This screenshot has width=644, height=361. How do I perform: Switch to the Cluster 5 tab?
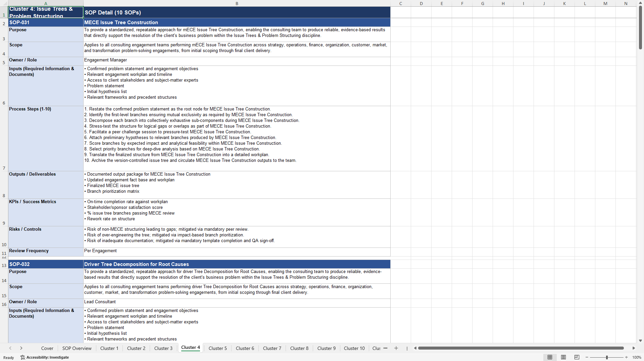click(218, 348)
